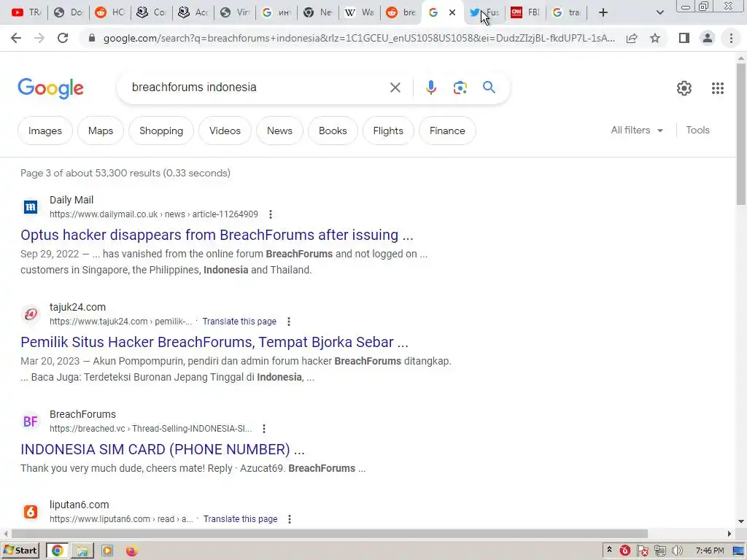Image resolution: width=747 pixels, height=560 pixels.
Task: Open options for tajuk24.com result
Action: click(289, 322)
